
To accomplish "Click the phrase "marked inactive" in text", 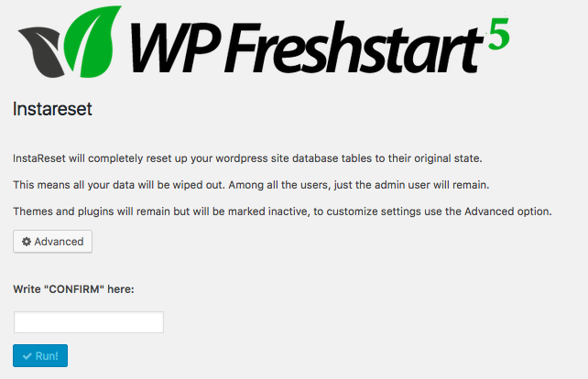I will click(x=269, y=211).
